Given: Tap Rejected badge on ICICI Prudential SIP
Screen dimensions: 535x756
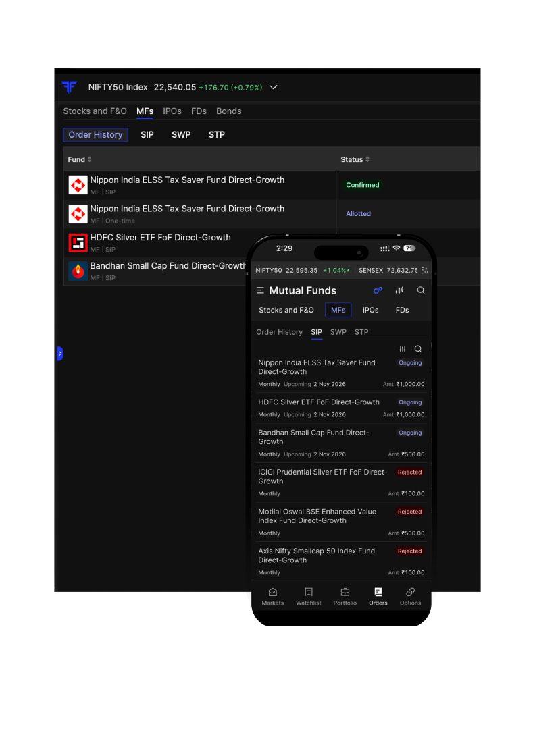Looking at the screenshot, I should point(409,473).
